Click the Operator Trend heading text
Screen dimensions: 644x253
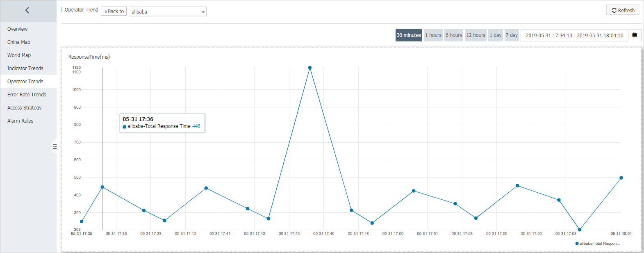pyautogui.click(x=81, y=10)
